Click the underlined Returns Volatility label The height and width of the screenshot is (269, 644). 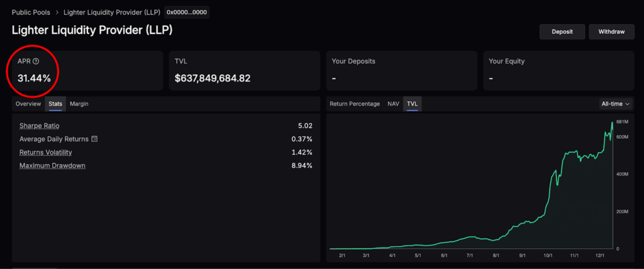[46, 152]
